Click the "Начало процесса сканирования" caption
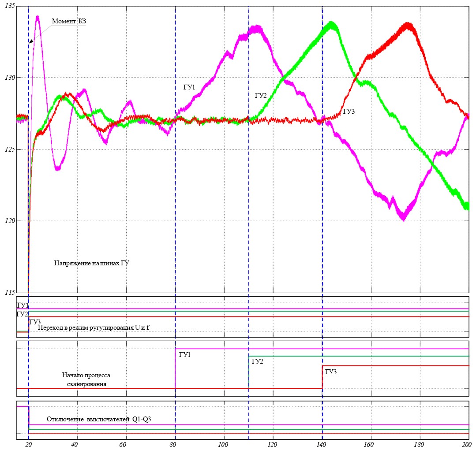 tap(86, 379)
